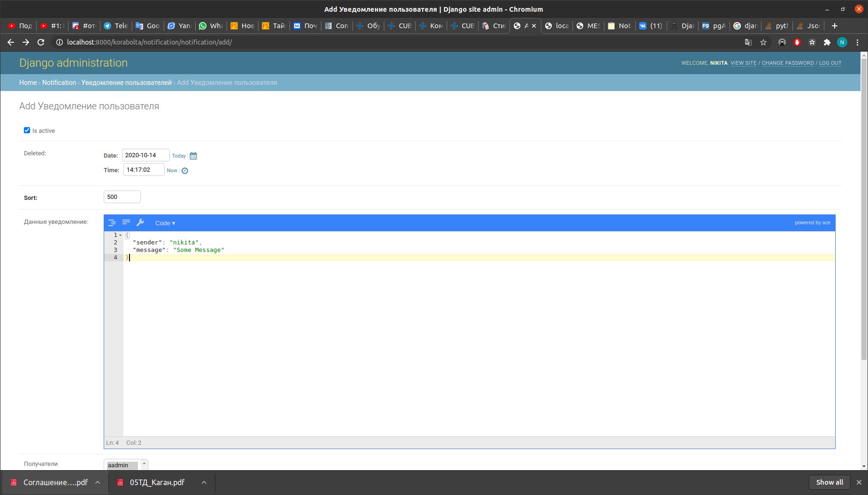The width and height of the screenshot is (868, 495).
Task: Bookmark this page with the star icon
Action: pos(763,42)
